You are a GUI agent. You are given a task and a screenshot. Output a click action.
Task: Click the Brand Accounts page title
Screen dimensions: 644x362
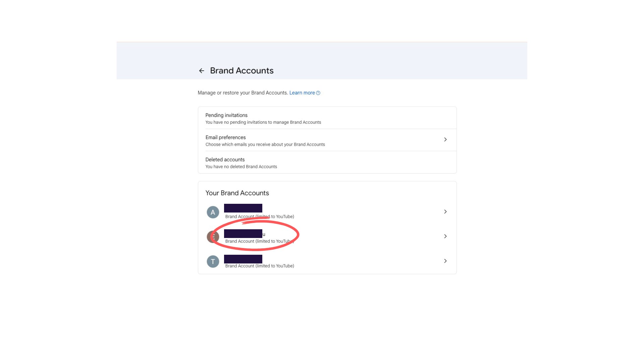pos(241,71)
